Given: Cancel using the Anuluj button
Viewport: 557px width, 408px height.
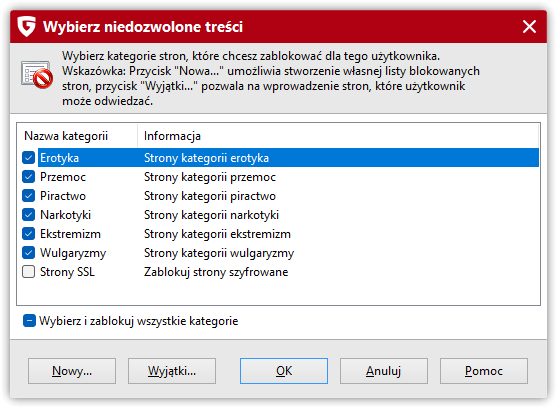Looking at the screenshot, I should coord(384,371).
